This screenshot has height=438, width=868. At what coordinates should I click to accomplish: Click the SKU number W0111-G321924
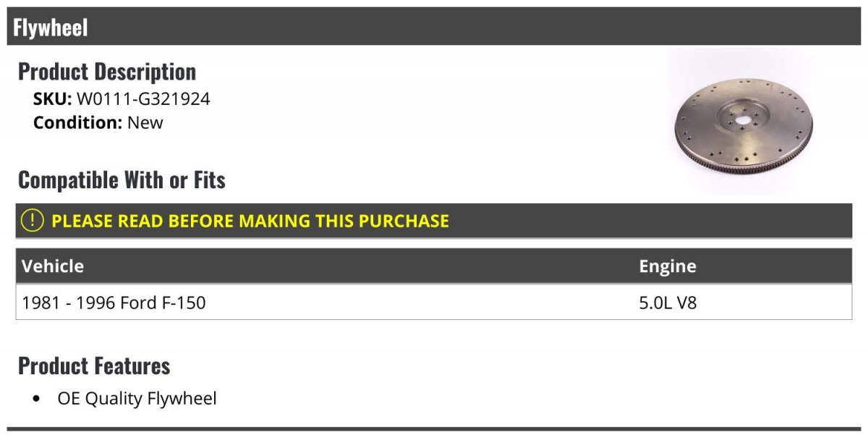point(143,99)
